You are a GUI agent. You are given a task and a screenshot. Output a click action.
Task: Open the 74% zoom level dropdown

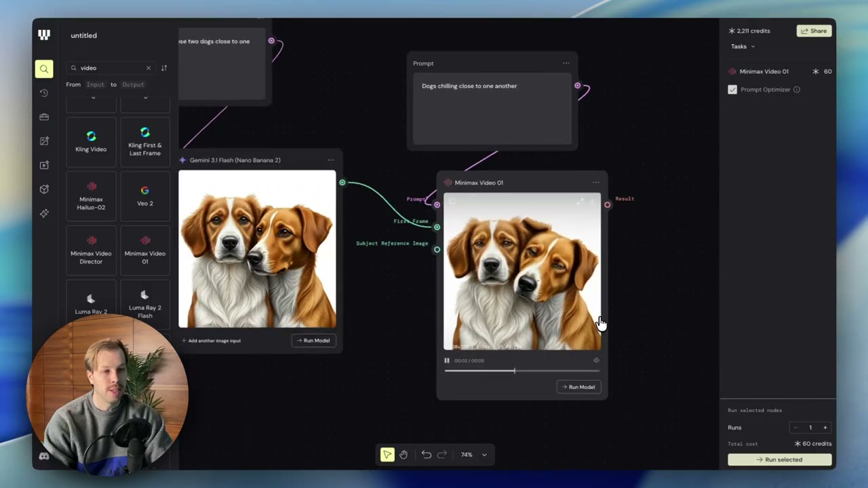click(x=474, y=455)
